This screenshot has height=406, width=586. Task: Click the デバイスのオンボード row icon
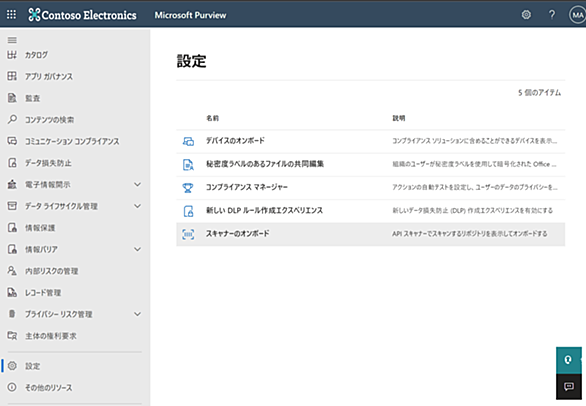(188, 141)
